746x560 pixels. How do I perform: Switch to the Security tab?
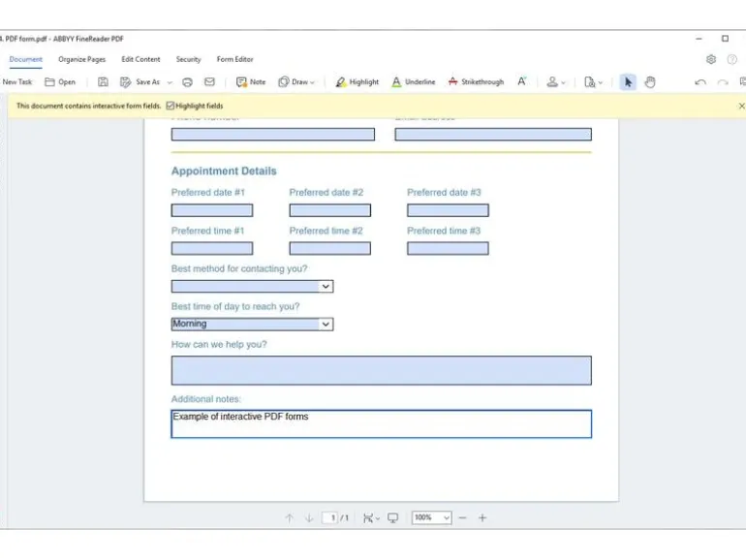click(x=188, y=59)
